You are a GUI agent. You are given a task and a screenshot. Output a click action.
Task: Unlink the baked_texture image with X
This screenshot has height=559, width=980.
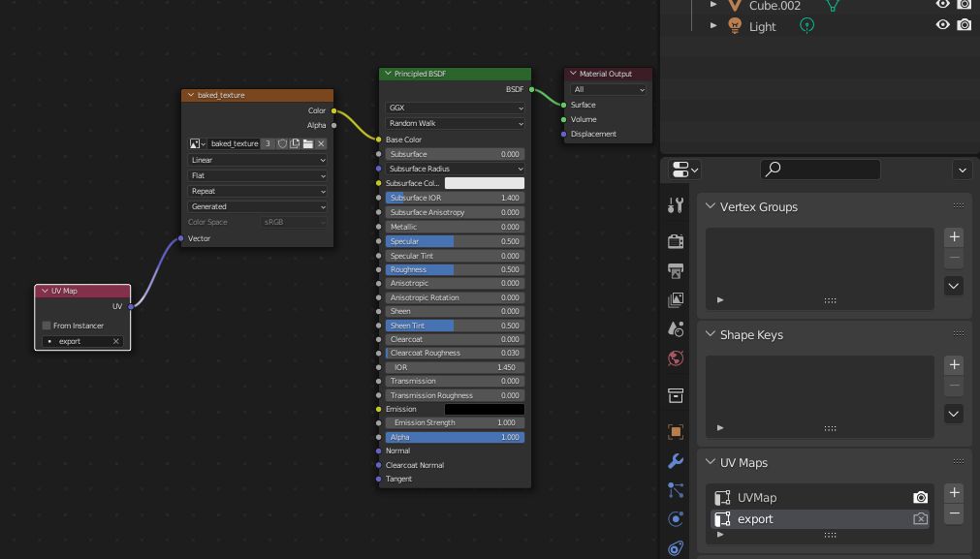321,143
